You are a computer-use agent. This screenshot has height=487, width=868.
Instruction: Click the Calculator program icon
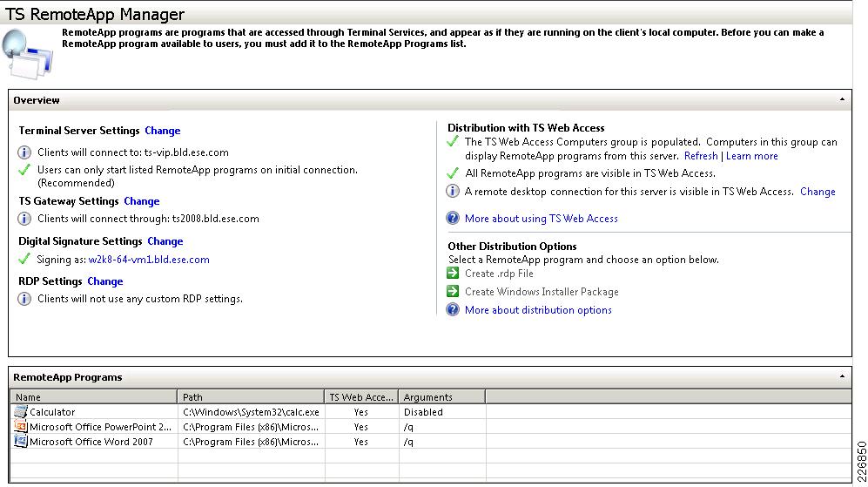(21, 412)
